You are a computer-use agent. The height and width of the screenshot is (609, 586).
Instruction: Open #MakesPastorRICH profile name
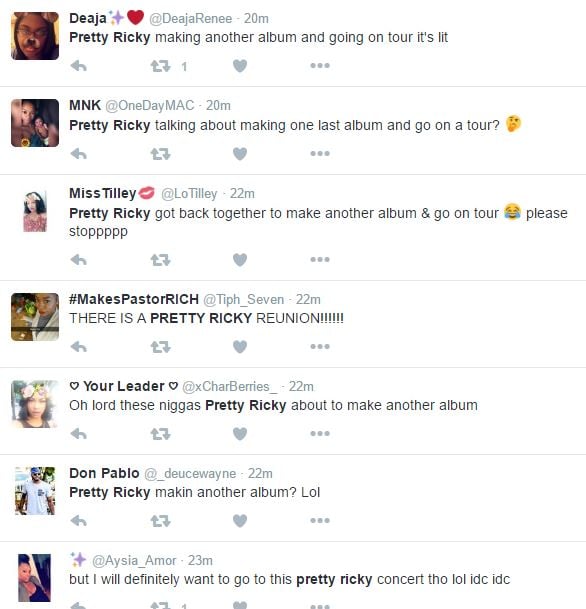pos(134,299)
